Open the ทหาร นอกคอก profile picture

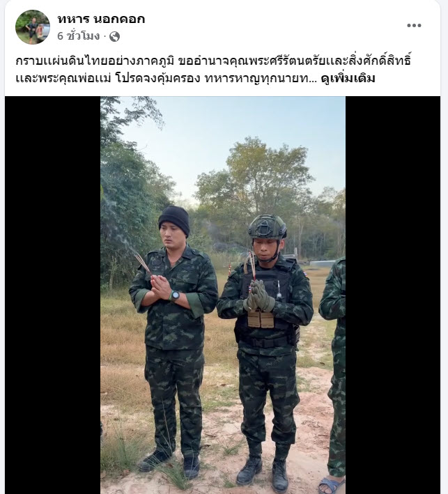pyautogui.click(x=33, y=27)
